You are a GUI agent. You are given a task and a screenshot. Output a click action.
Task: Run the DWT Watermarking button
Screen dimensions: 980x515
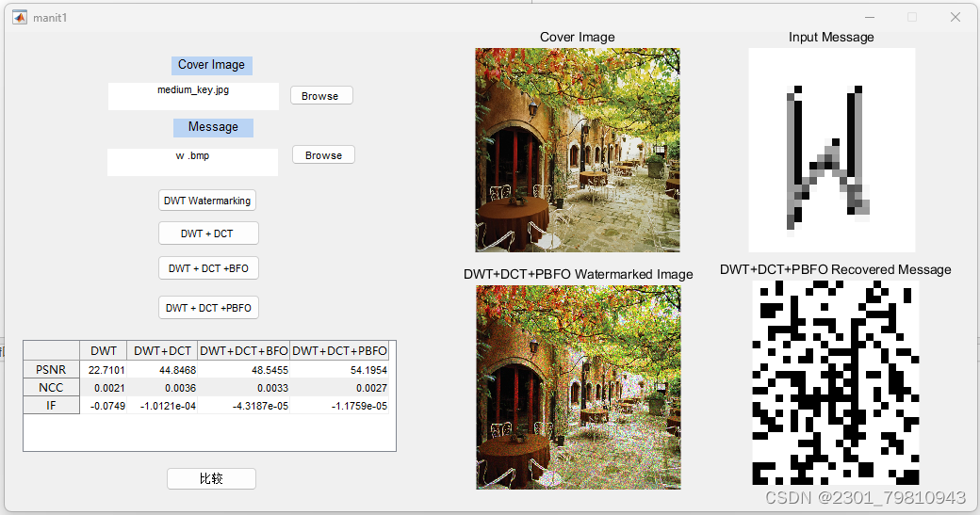(x=207, y=201)
